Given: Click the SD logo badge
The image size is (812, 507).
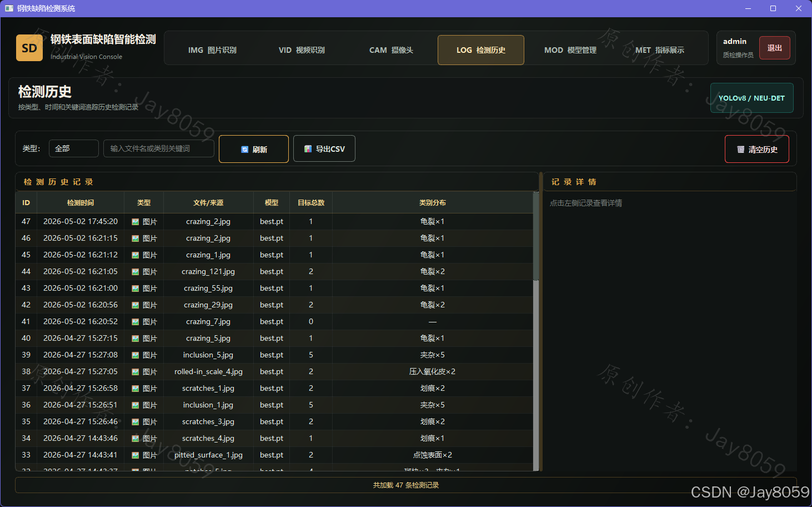Looking at the screenshot, I should (x=29, y=48).
